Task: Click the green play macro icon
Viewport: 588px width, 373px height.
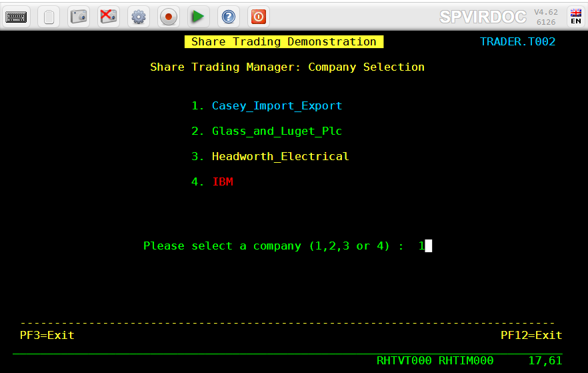Action: pos(199,17)
